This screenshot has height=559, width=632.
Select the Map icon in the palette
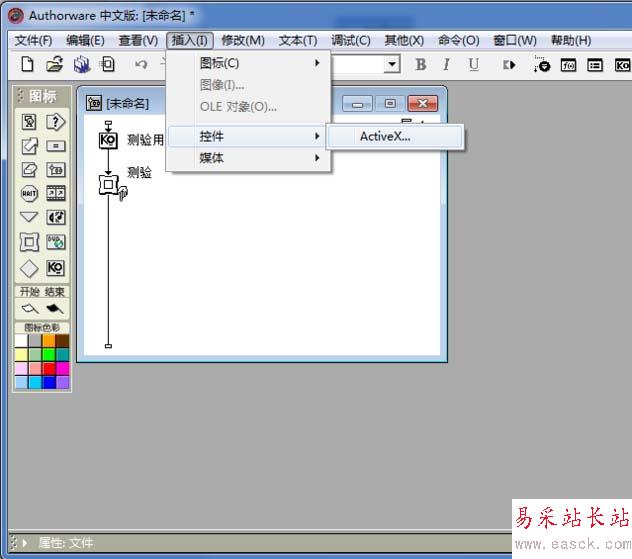click(56, 170)
